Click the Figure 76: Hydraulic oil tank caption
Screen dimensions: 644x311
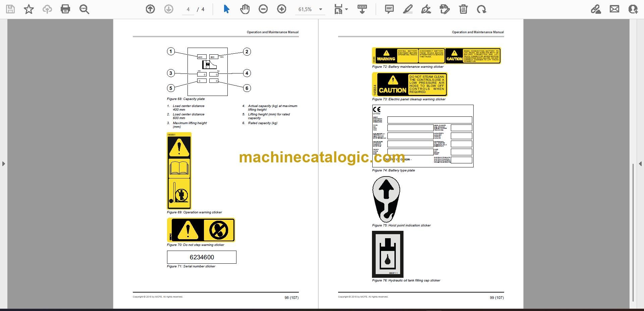(x=406, y=280)
